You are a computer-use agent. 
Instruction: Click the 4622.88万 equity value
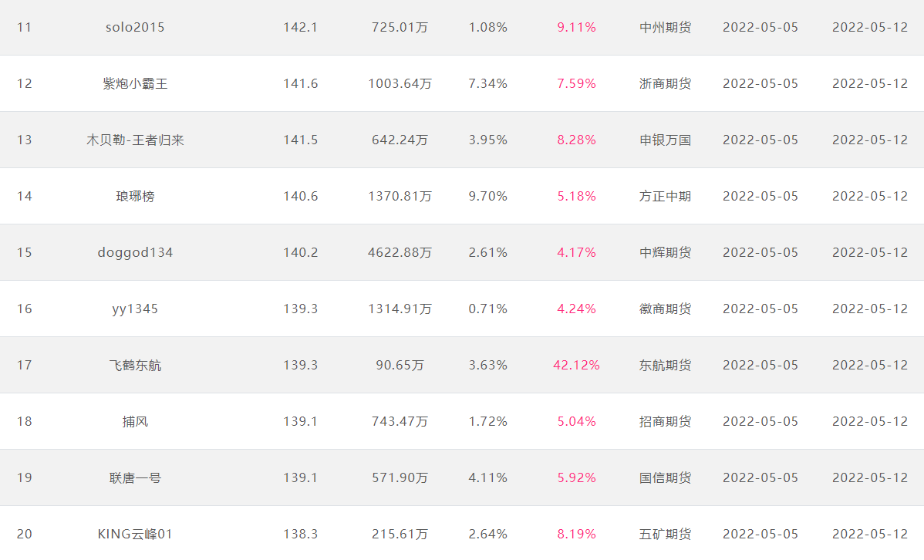(400, 252)
